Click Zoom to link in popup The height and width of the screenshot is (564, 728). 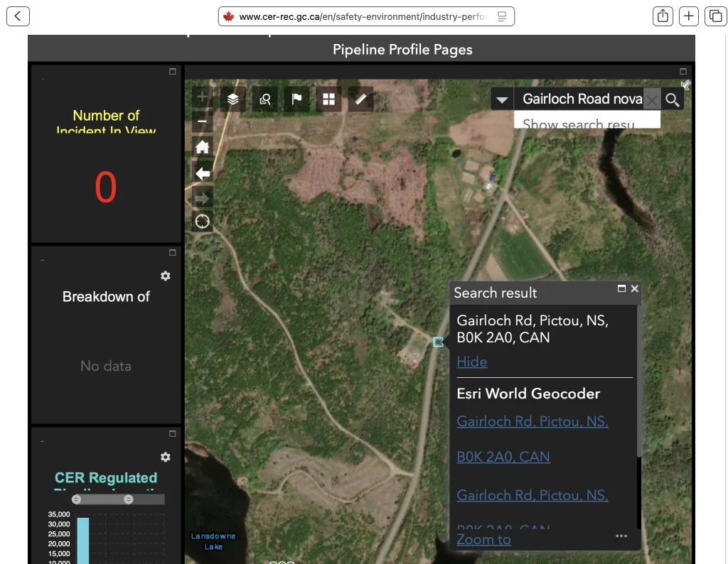pyautogui.click(x=483, y=539)
